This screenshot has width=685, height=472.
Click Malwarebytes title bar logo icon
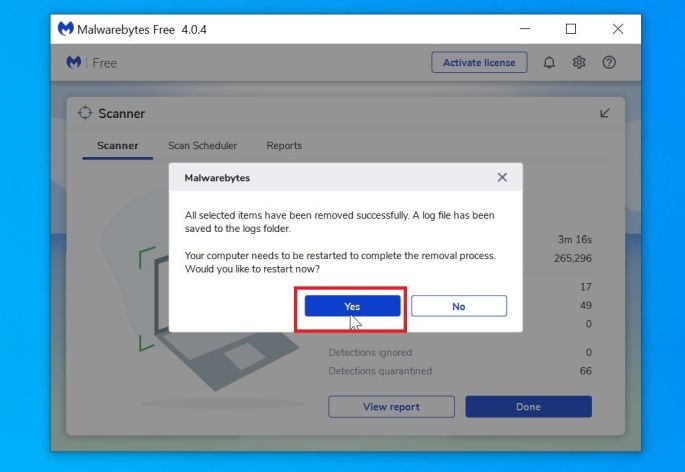pos(66,29)
